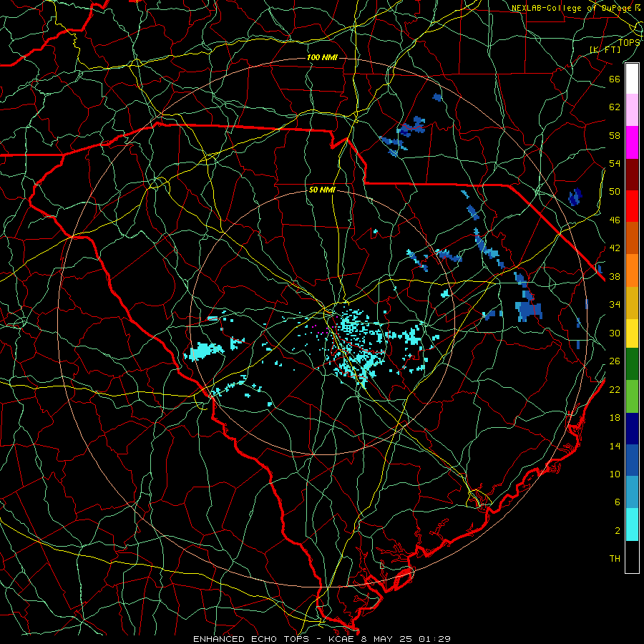
Task: Click the black TH threshold swatch
Action: coord(632,557)
